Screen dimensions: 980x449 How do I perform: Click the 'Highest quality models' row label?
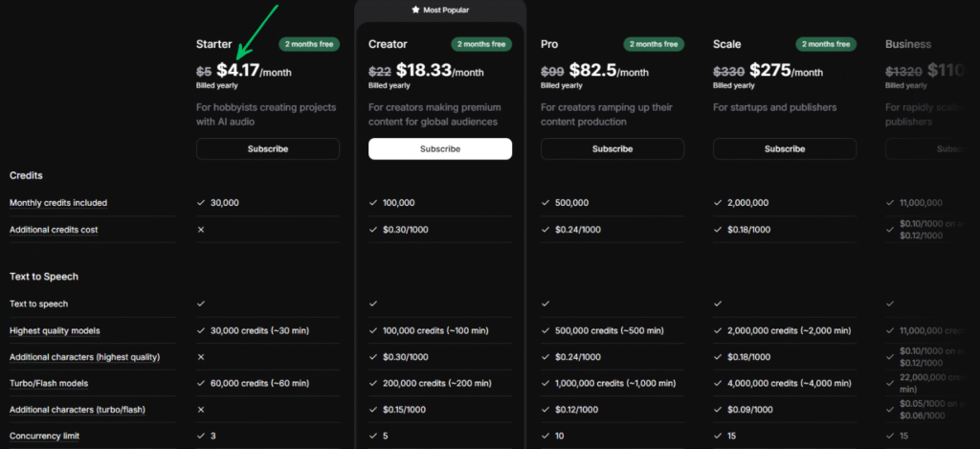pyautogui.click(x=55, y=330)
